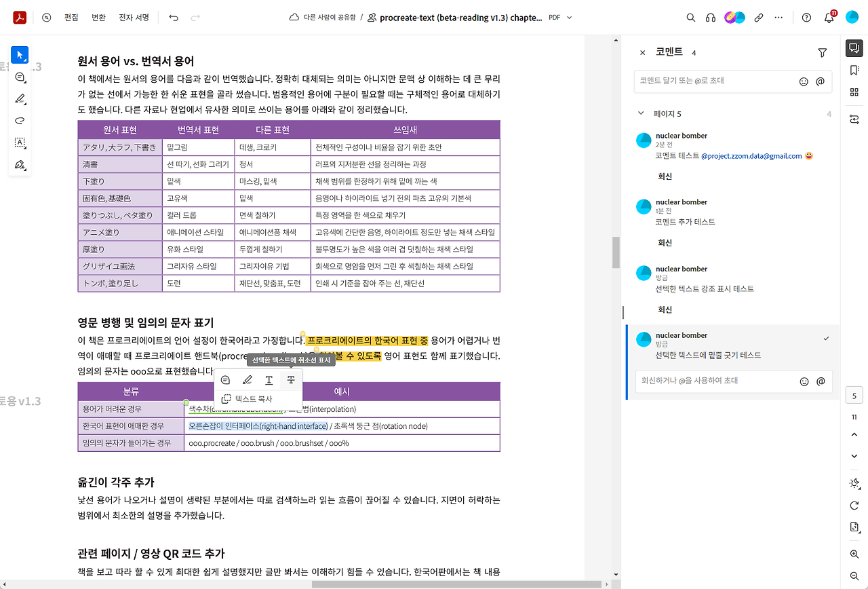Go to the previous page with the up chevron
The image size is (868, 589).
point(854,434)
